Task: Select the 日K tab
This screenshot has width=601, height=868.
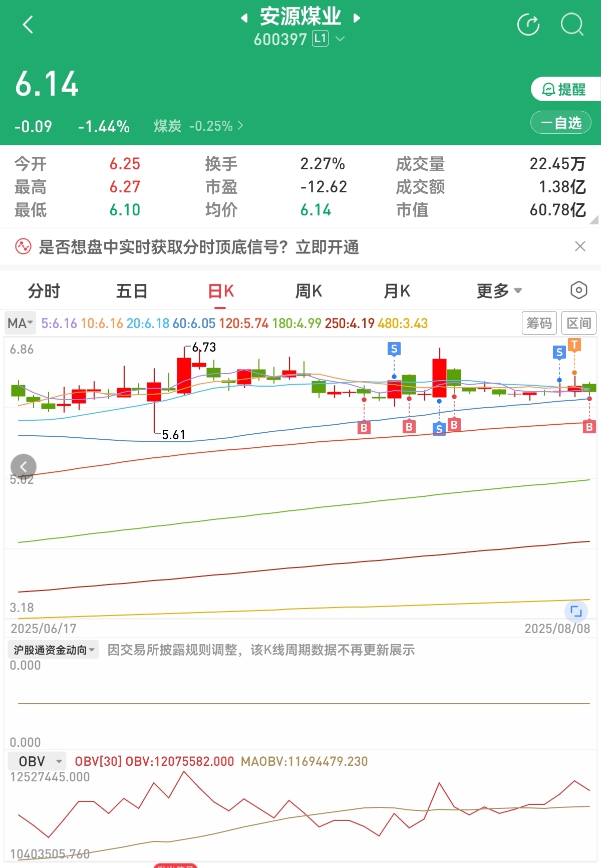Action: [221, 291]
